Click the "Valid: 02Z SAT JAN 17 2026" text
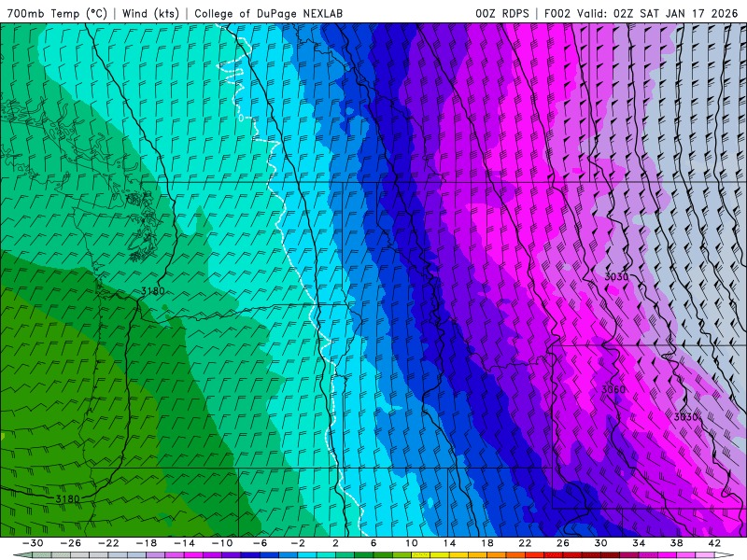 (657, 13)
